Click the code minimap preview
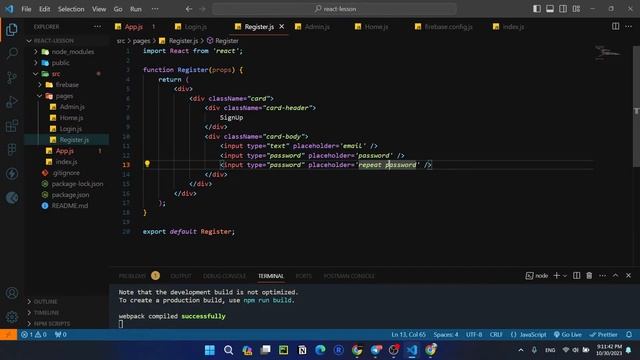The height and width of the screenshot is (360, 640). pos(607,53)
